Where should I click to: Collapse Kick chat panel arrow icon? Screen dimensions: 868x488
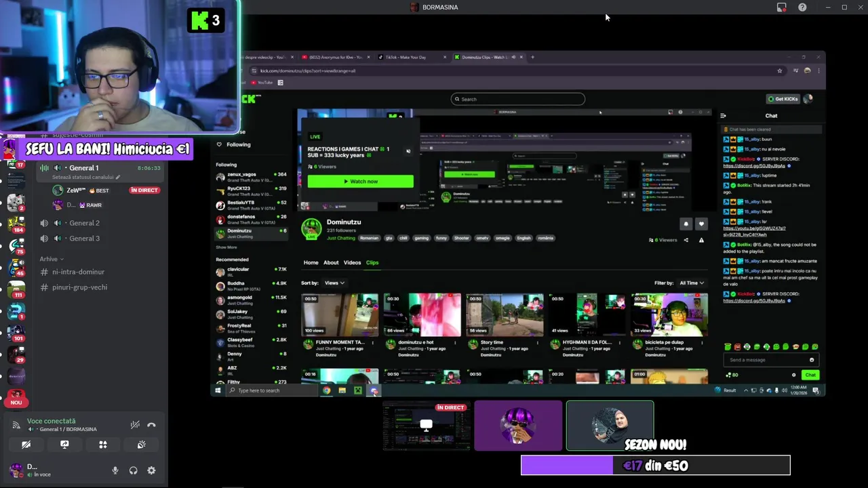point(723,116)
